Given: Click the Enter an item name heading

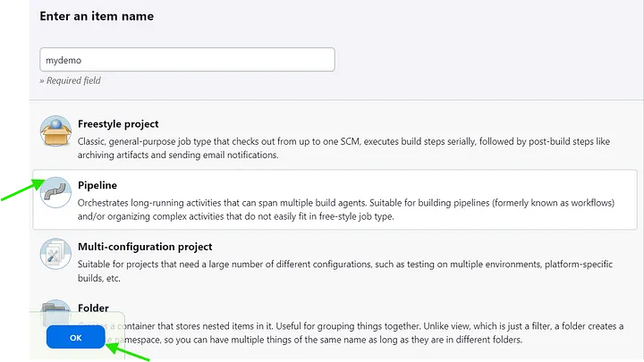Looking at the screenshot, I should click(97, 16).
